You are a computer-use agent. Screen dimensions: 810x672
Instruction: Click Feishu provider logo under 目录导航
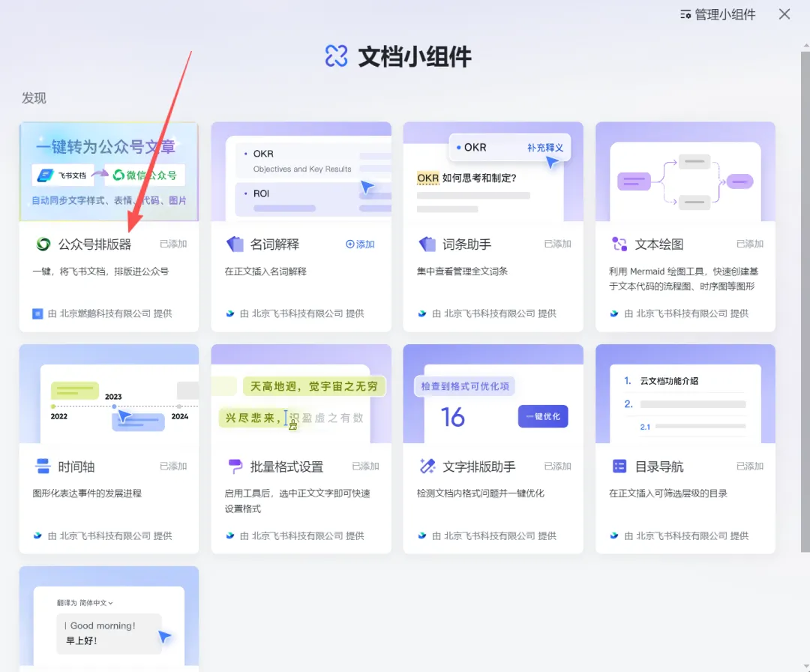click(614, 535)
